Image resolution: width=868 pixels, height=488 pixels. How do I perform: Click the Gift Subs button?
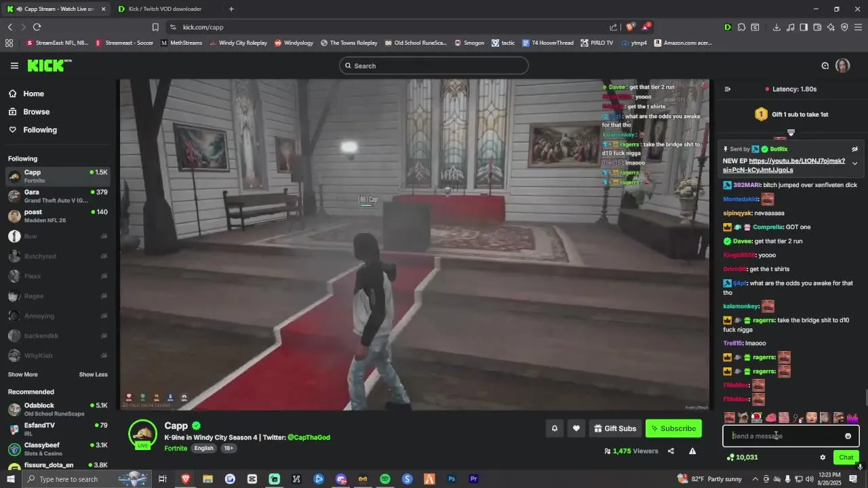pyautogui.click(x=615, y=428)
